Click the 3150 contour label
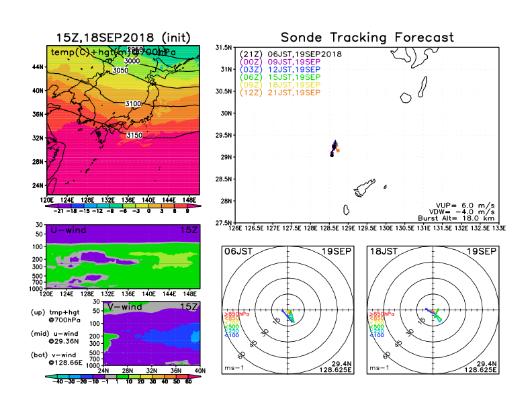The width and height of the screenshot is (532, 411). pos(134,135)
